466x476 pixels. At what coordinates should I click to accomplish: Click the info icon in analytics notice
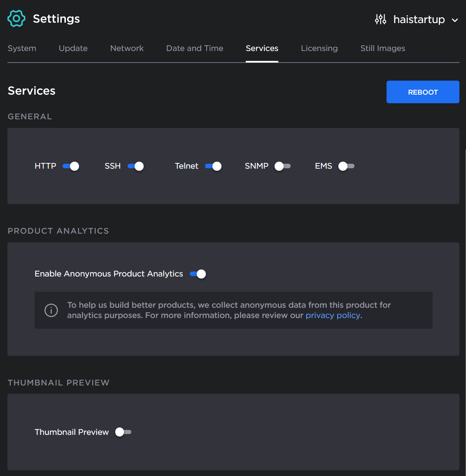tap(51, 310)
